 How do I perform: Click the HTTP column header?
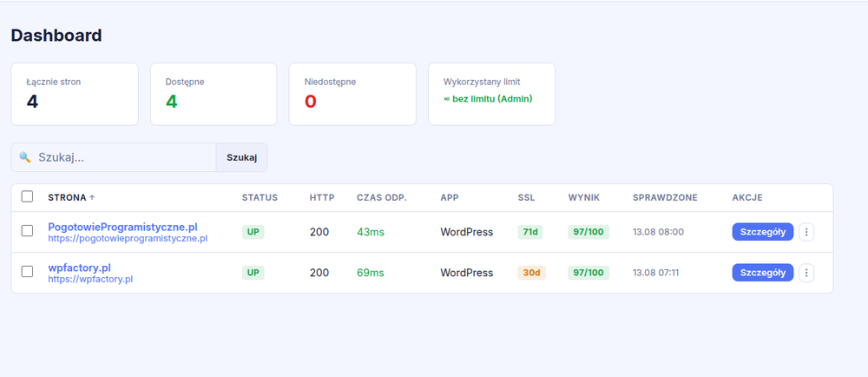(322, 198)
